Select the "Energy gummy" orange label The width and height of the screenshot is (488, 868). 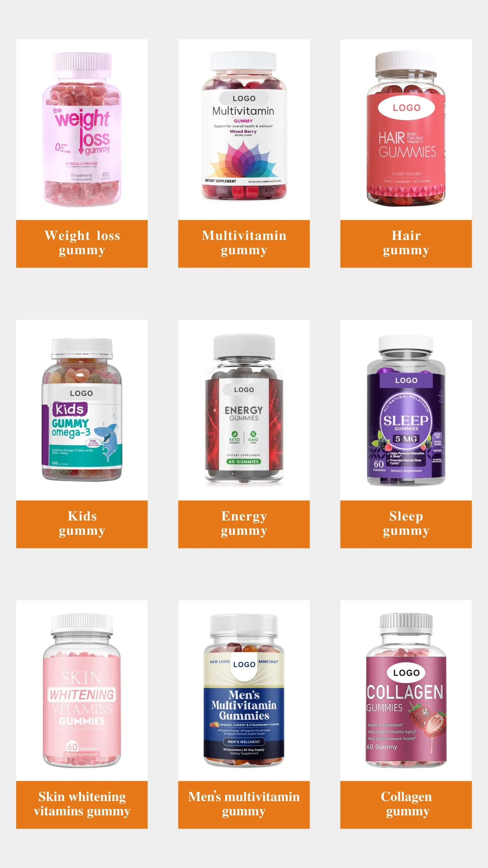244,524
